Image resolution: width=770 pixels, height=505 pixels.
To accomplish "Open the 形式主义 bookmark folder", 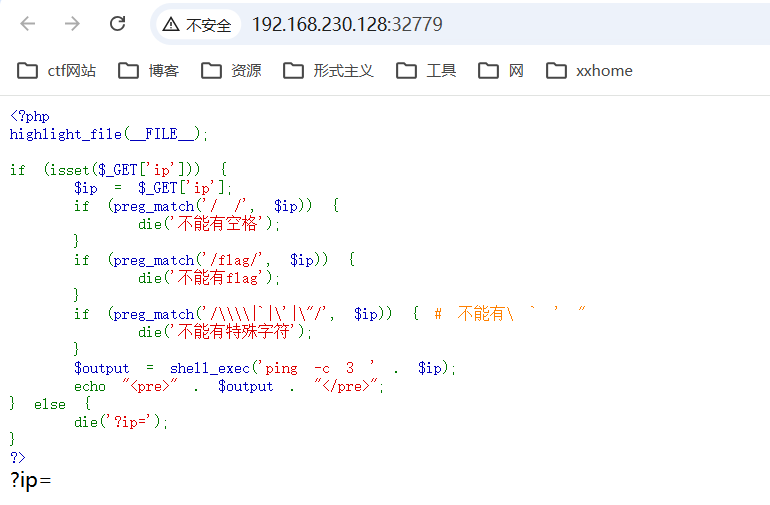I will (x=328, y=71).
